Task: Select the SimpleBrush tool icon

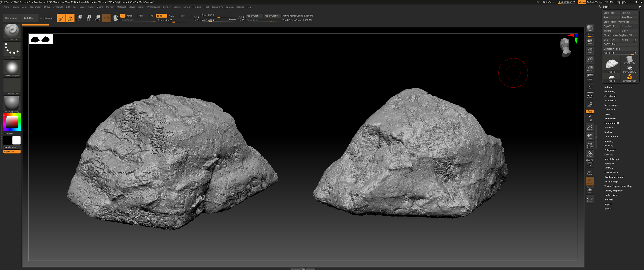Action: (629, 78)
